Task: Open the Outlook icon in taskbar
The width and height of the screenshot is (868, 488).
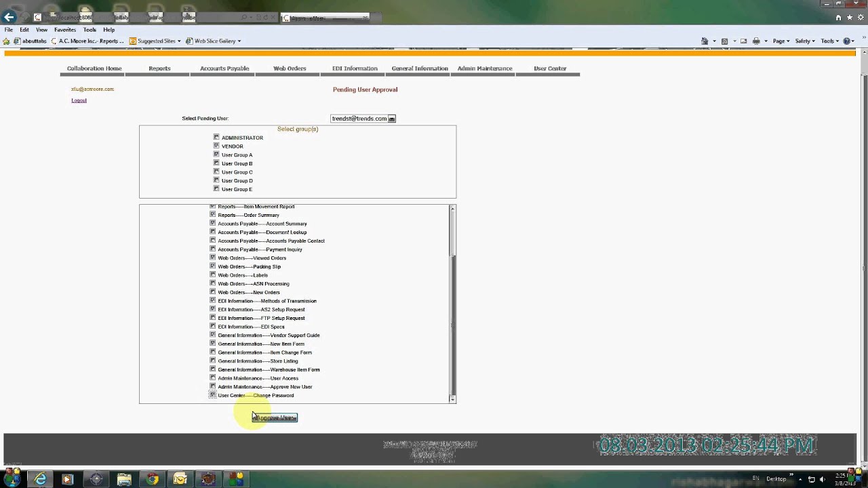Action: (180, 479)
